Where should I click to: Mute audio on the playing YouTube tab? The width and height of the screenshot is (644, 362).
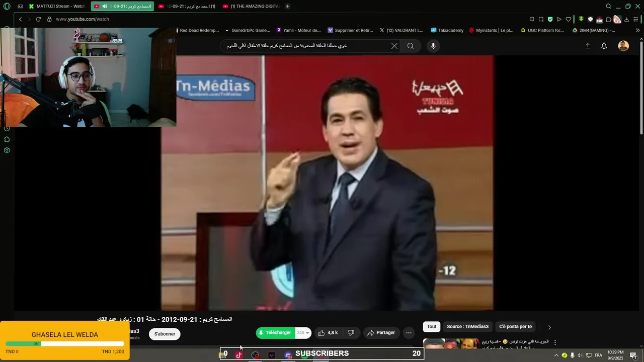tap(105, 6)
